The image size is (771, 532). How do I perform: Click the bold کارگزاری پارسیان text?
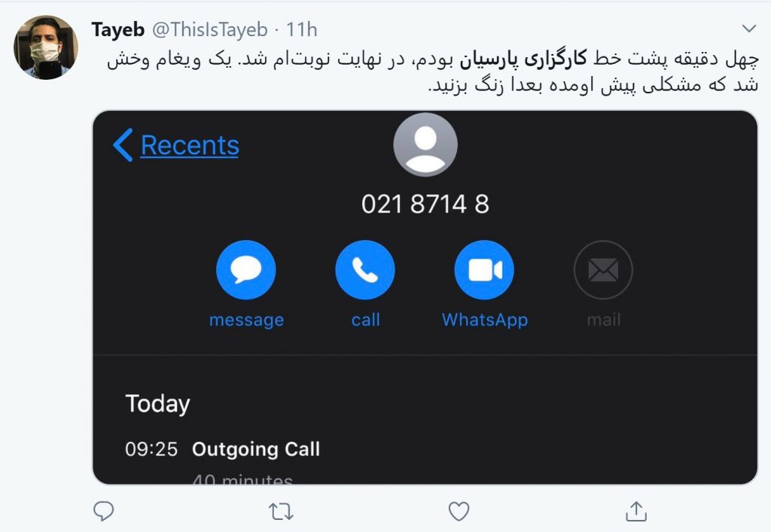click(523, 59)
